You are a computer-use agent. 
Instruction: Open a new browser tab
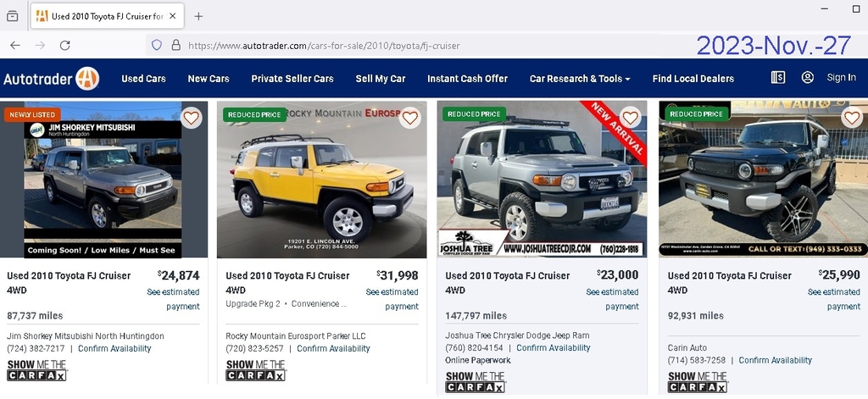point(198,16)
